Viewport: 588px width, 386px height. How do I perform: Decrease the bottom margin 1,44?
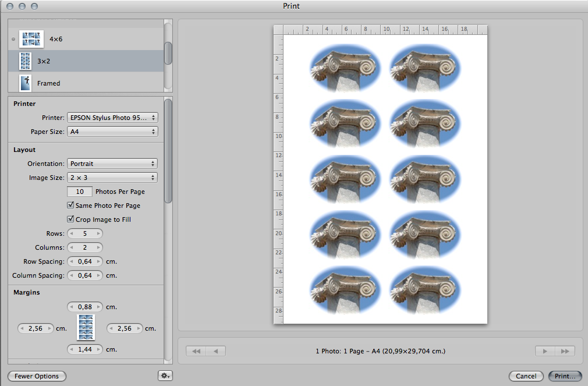(x=72, y=349)
